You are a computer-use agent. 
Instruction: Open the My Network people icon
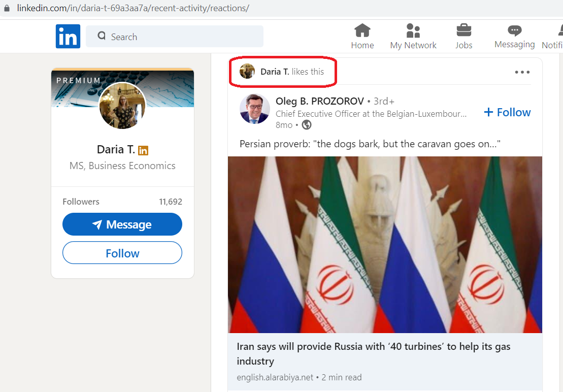click(x=413, y=30)
